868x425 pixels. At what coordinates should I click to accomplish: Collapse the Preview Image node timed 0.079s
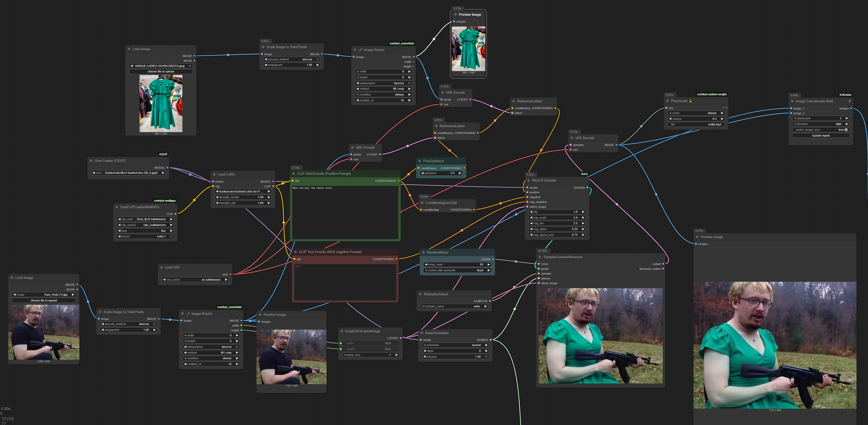click(697, 237)
